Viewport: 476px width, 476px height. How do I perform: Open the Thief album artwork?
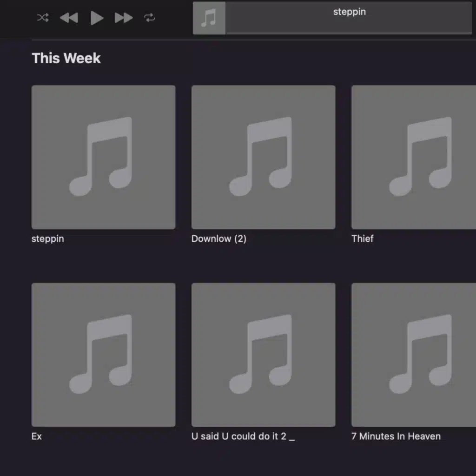414,157
